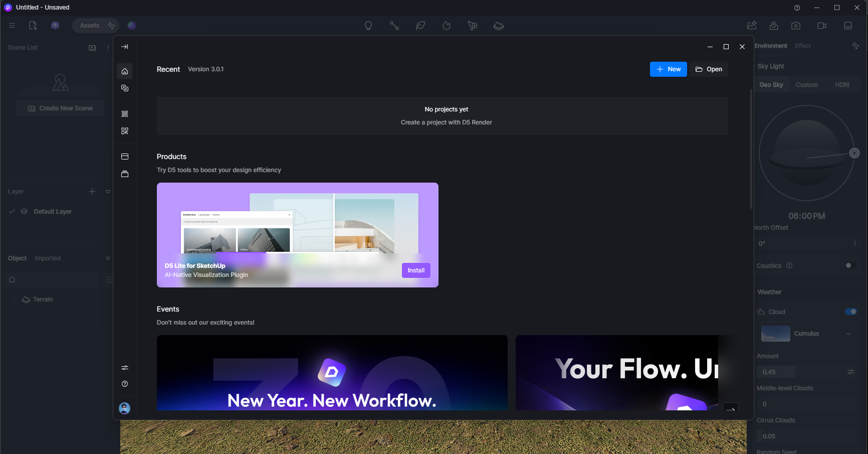
Task: Open the Cumulus cloud type dropdown
Action: [848, 334]
